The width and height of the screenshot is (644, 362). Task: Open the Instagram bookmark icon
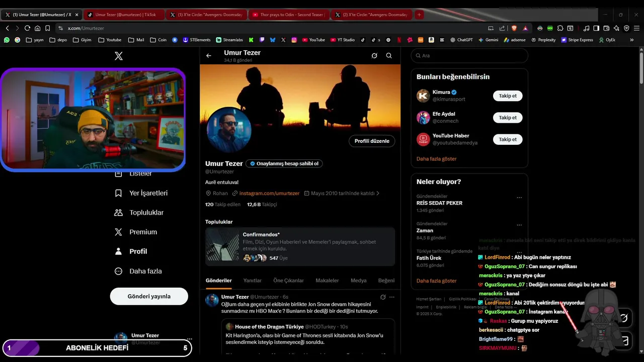tap(294, 40)
